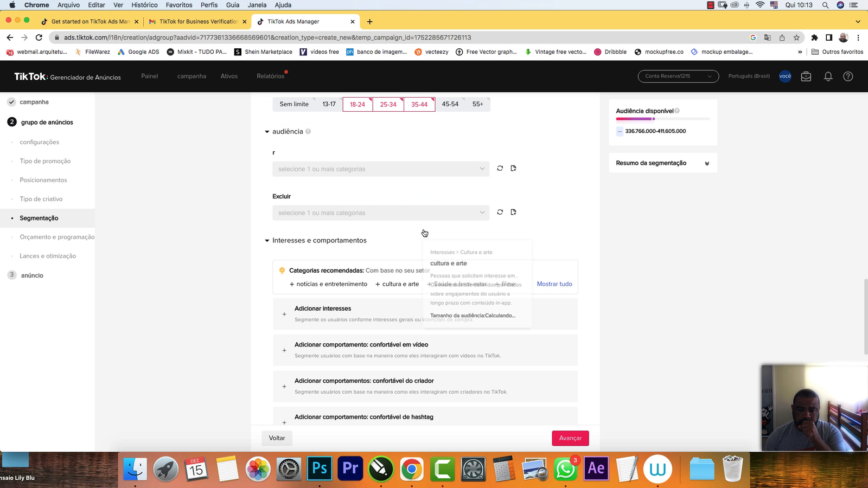868x488 pixels.
Task: Open the inbox messages icon in header
Action: [806, 76]
